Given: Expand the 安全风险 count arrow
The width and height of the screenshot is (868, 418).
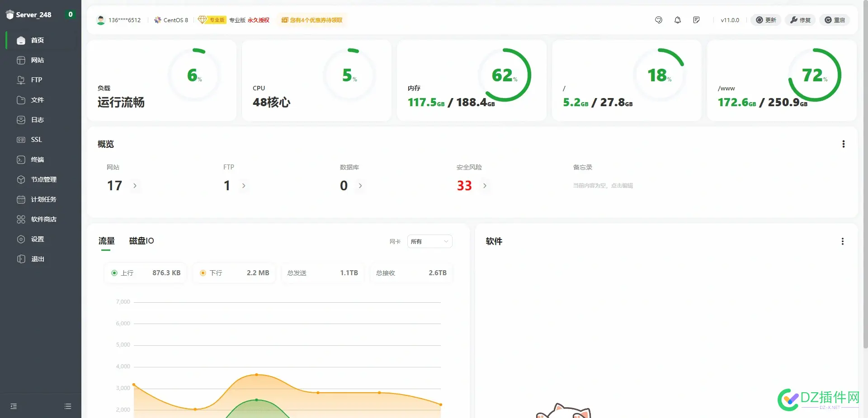Looking at the screenshot, I should click(x=485, y=186).
